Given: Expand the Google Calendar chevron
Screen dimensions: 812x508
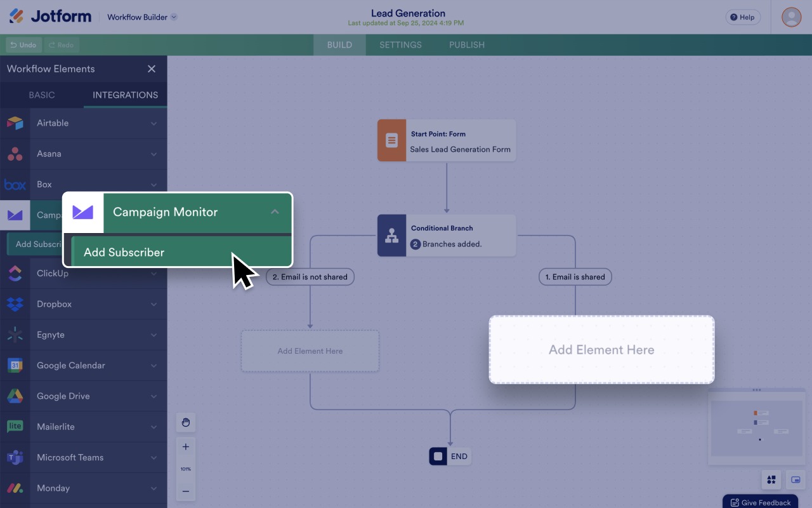Looking at the screenshot, I should (154, 365).
